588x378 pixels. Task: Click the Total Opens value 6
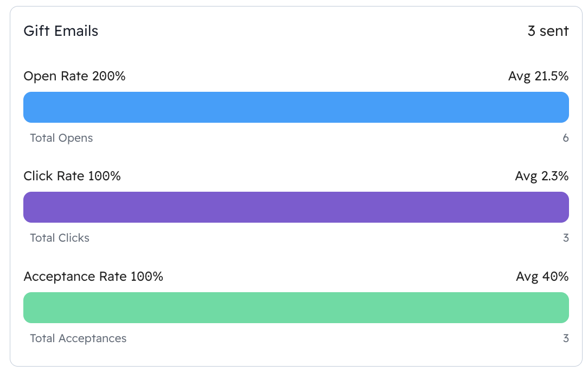566,138
